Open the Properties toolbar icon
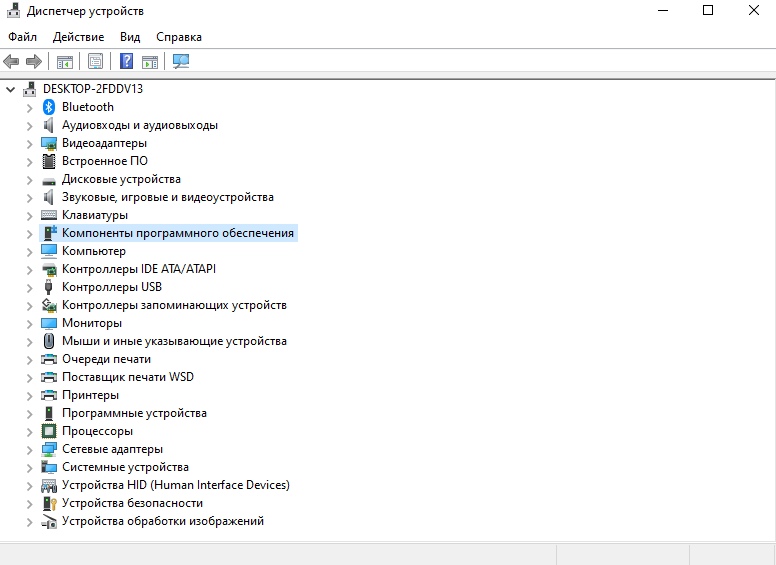Screen dimensions: 776x565 click(96, 62)
